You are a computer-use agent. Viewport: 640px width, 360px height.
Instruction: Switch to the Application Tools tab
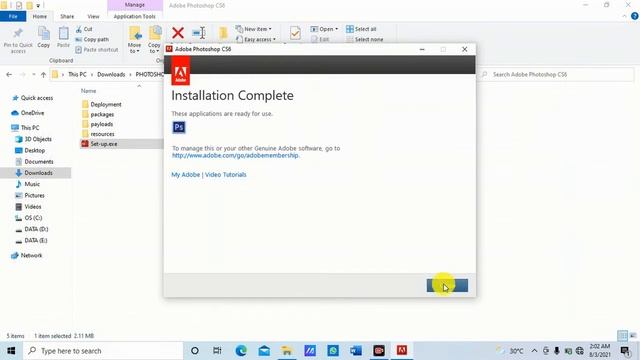pos(135,16)
